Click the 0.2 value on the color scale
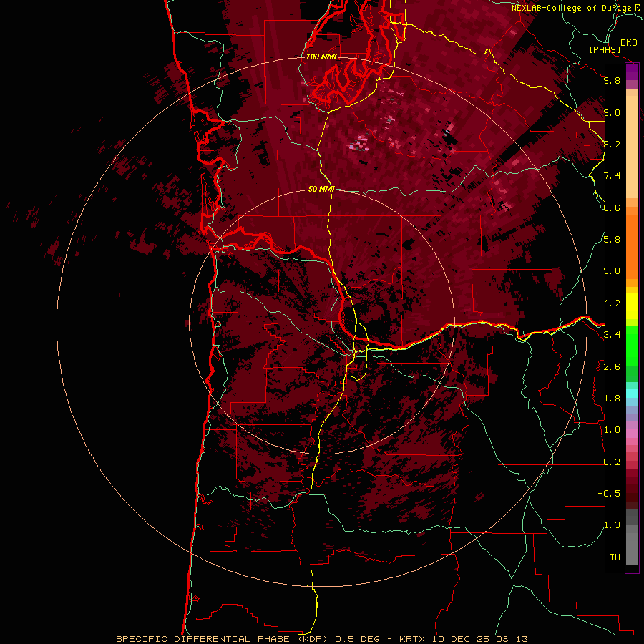 612,462
